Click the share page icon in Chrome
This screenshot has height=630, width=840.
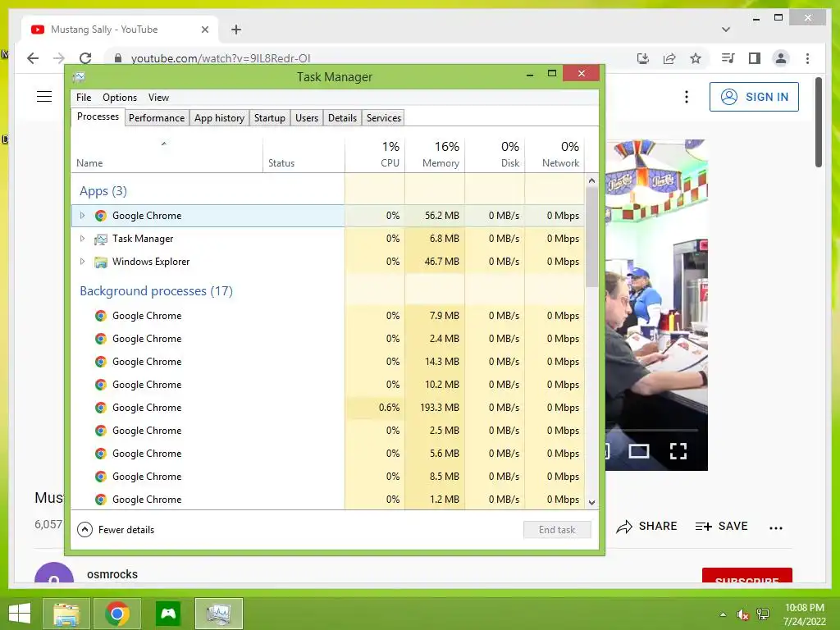[x=669, y=58]
